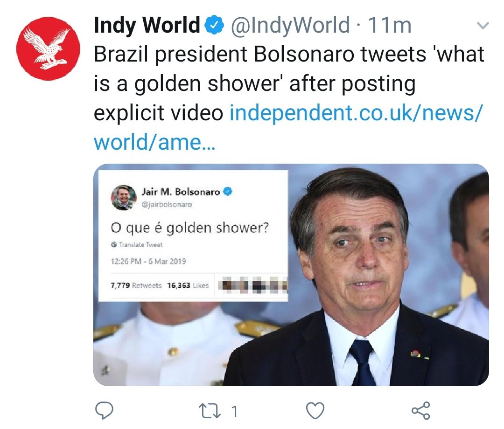Click the reply speech bubble icon
The height and width of the screenshot is (429, 504).
tap(104, 411)
